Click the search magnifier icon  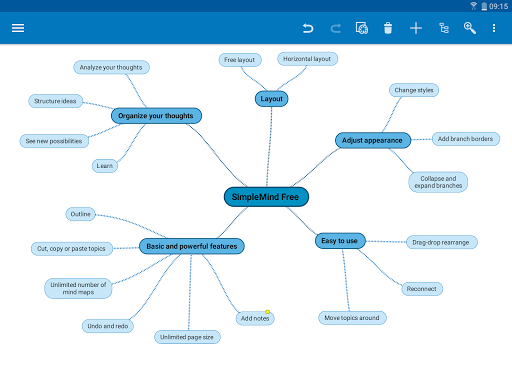470,28
